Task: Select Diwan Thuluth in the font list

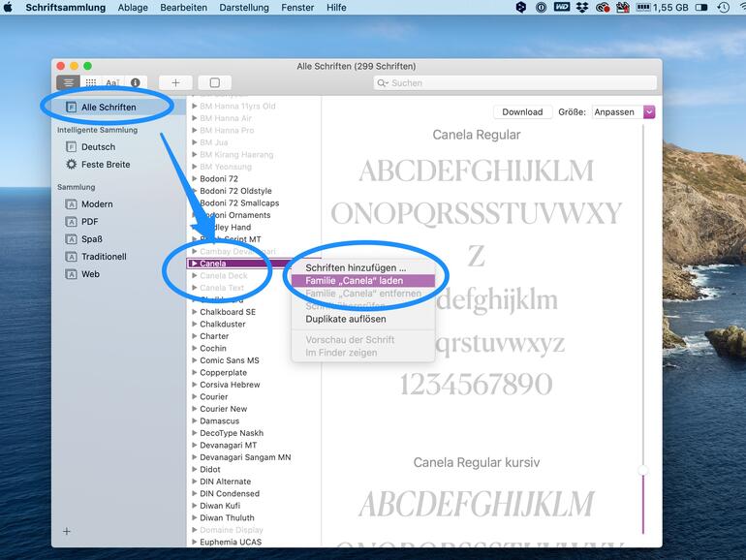Action: pyautogui.click(x=227, y=517)
